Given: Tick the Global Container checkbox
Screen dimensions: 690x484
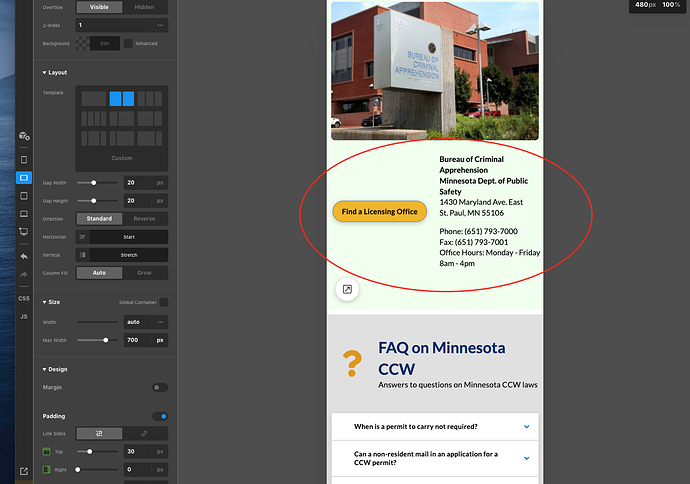Looking at the screenshot, I should (x=164, y=302).
